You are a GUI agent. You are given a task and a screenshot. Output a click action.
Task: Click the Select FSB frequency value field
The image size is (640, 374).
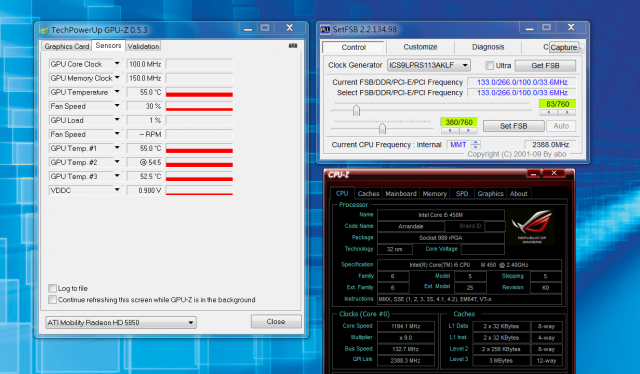tap(522, 93)
